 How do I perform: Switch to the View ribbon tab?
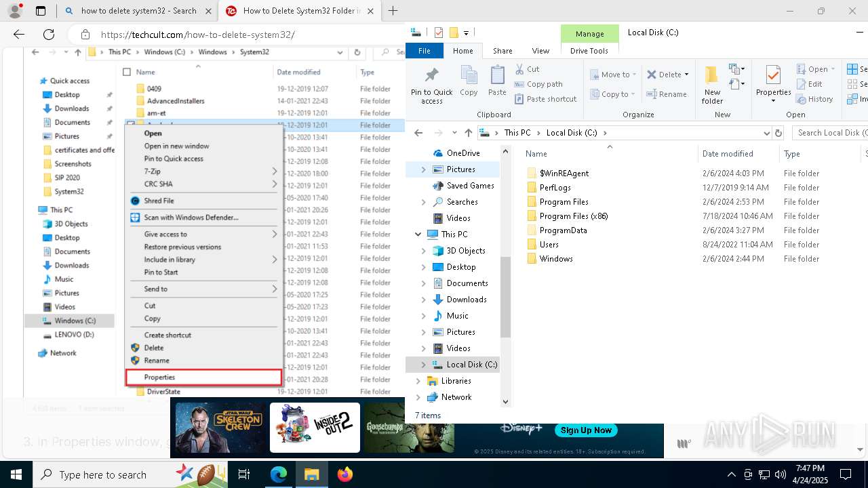pos(540,51)
